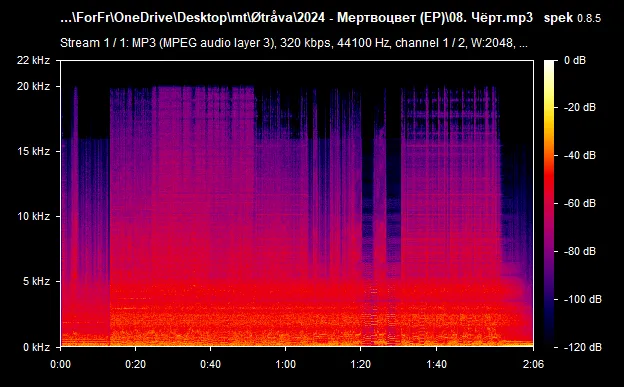This screenshot has width=624, height=387.
Task: Click the 1:40 time marker
Action: pos(437,364)
